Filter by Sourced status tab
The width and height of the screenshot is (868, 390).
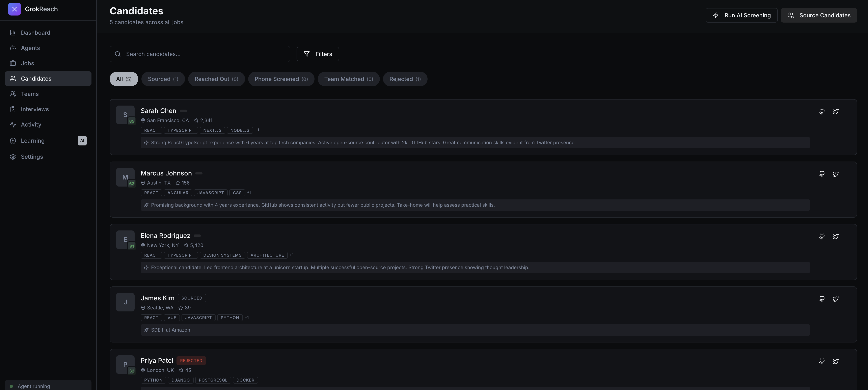click(163, 79)
